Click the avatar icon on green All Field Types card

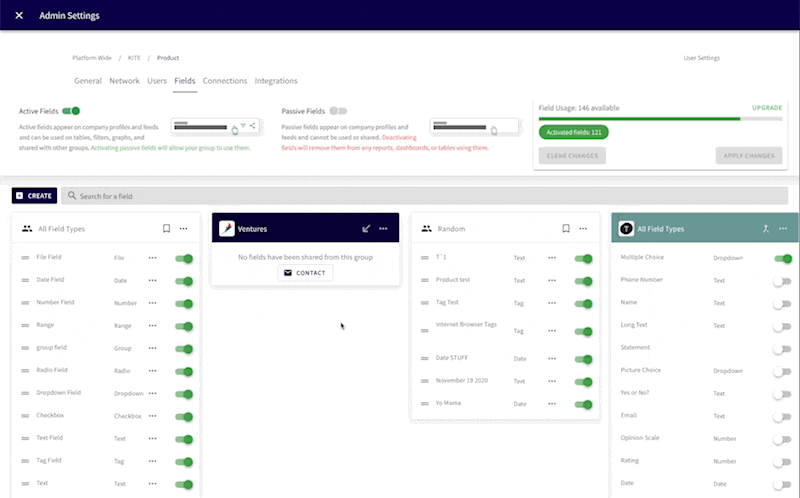[626, 228]
